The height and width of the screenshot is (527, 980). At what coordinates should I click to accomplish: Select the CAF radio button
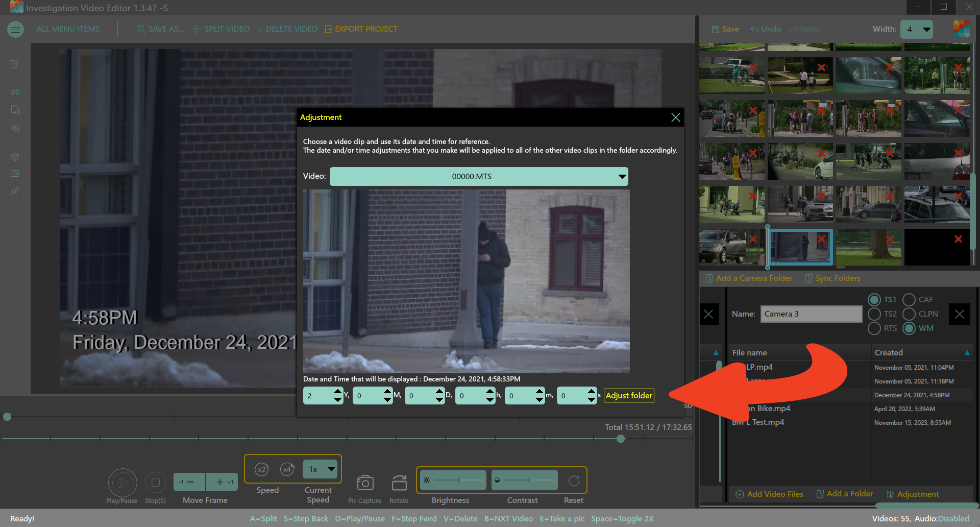909,300
